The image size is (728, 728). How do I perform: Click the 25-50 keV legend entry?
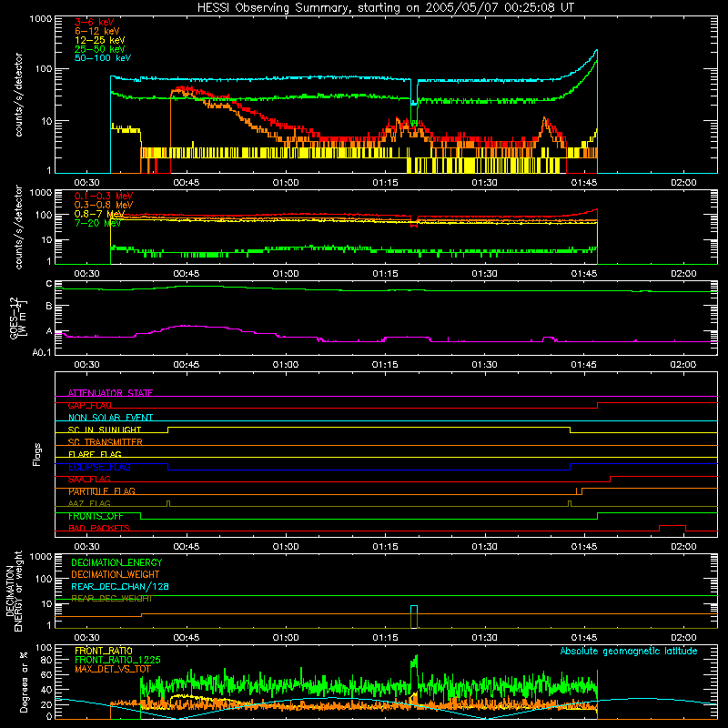99,49
